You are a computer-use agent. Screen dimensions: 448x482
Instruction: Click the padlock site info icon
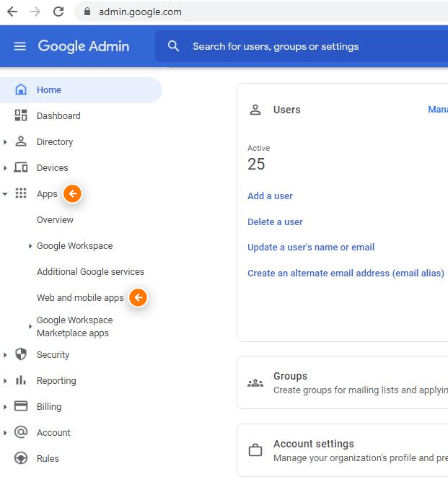pos(87,12)
